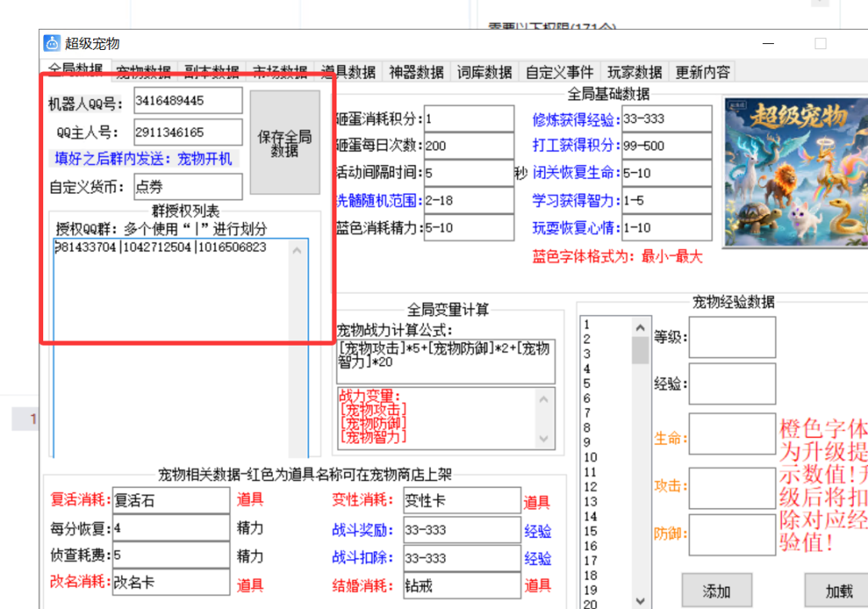This screenshot has width=868, height=609.
Task: Click the 机器人QQ号 input field
Action: click(x=187, y=101)
